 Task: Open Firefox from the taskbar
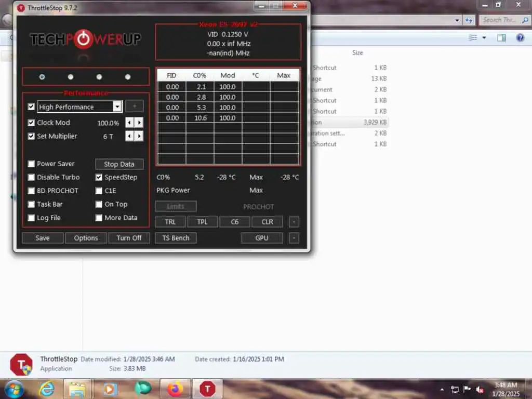(x=175, y=389)
